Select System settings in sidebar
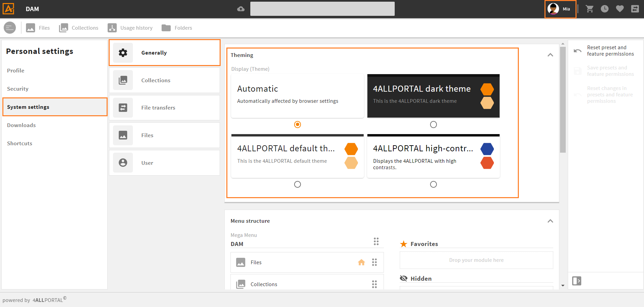The image size is (644, 307). tap(55, 107)
